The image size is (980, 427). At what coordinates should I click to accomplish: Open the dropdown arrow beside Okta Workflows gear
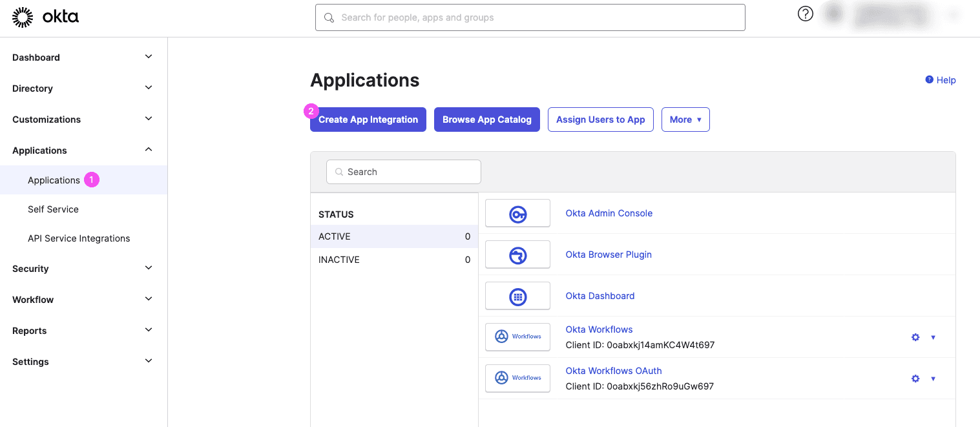tap(933, 337)
